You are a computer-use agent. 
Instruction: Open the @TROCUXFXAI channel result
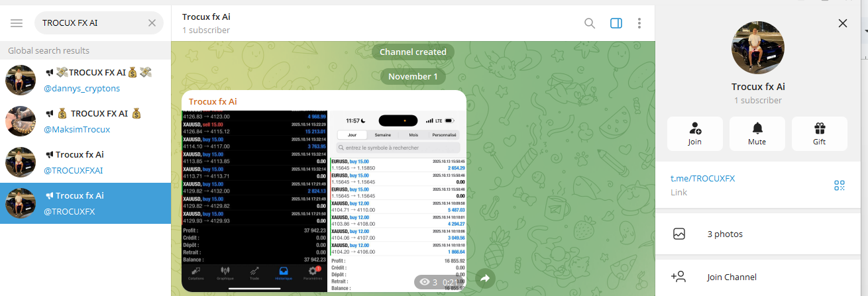tap(85, 162)
